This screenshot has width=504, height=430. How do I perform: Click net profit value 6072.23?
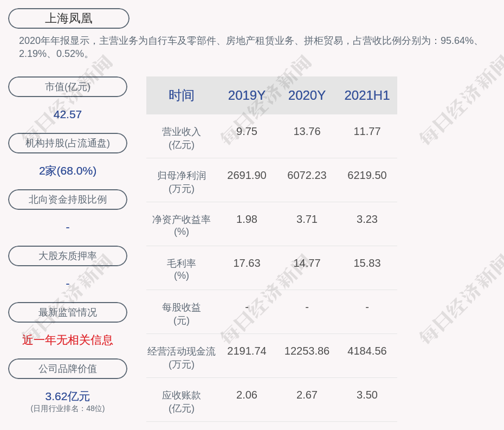click(307, 175)
